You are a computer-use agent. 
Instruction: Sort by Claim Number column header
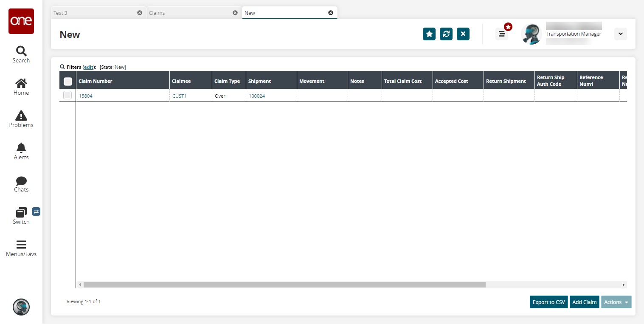(x=123, y=81)
